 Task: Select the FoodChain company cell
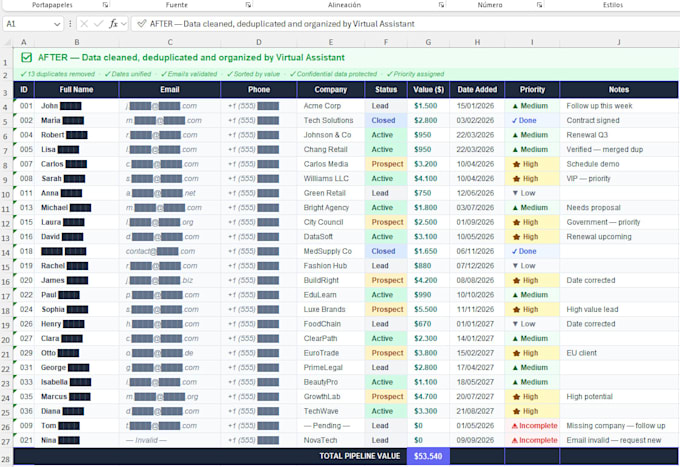330,324
